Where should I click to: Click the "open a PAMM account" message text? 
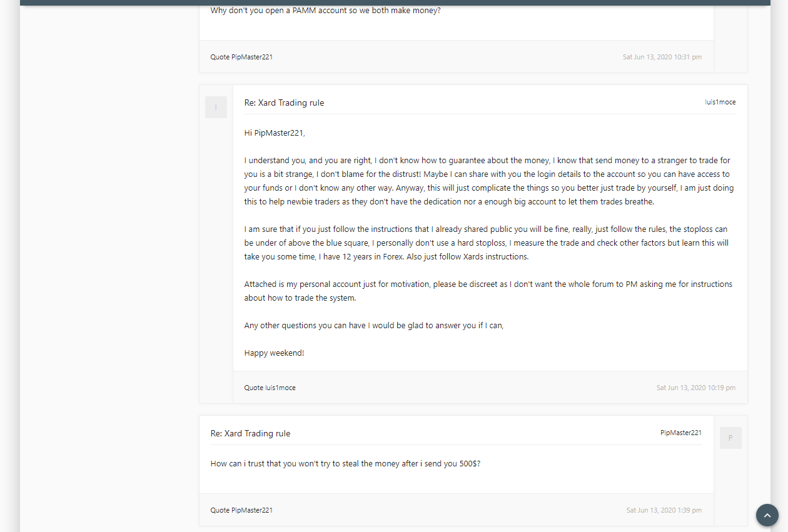325,10
